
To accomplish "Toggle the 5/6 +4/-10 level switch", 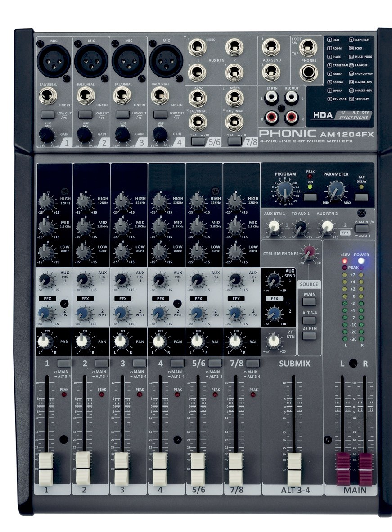I will coord(197,142).
